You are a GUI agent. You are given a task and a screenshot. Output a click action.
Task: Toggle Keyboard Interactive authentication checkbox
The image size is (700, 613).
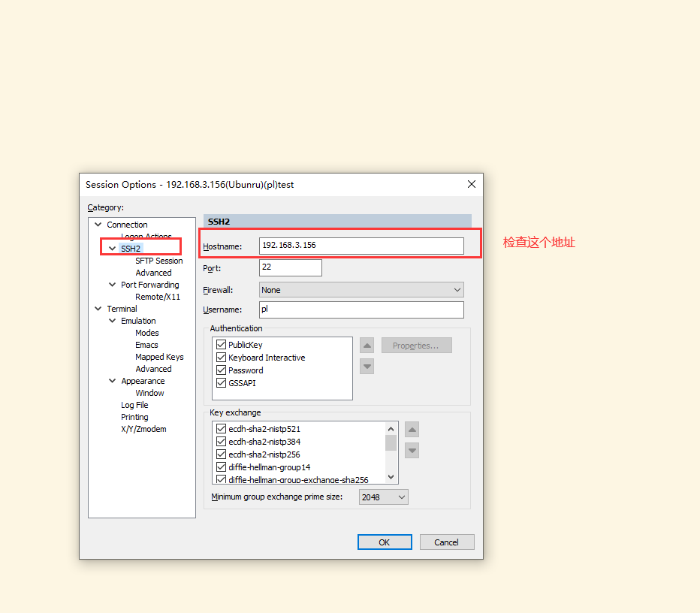coord(221,358)
